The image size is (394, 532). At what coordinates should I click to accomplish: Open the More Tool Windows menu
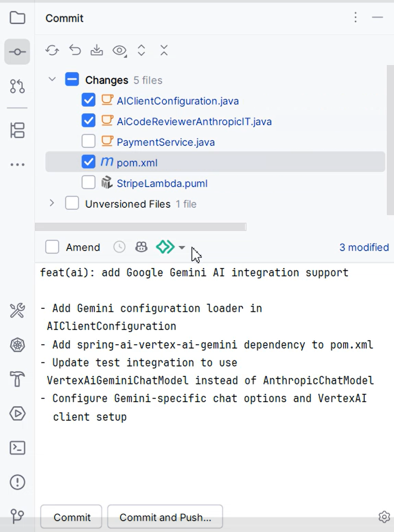pos(17,164)
